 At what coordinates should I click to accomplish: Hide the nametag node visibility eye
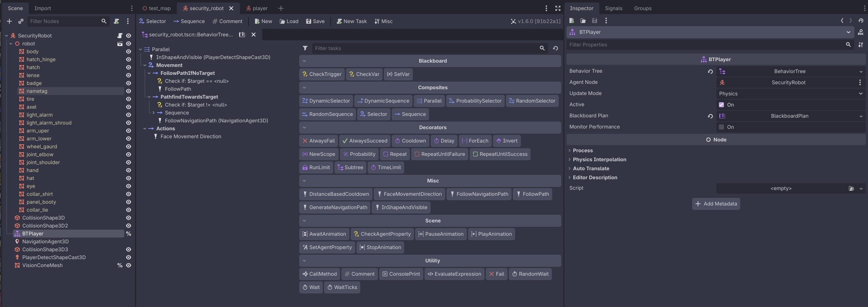coord(128,91)
